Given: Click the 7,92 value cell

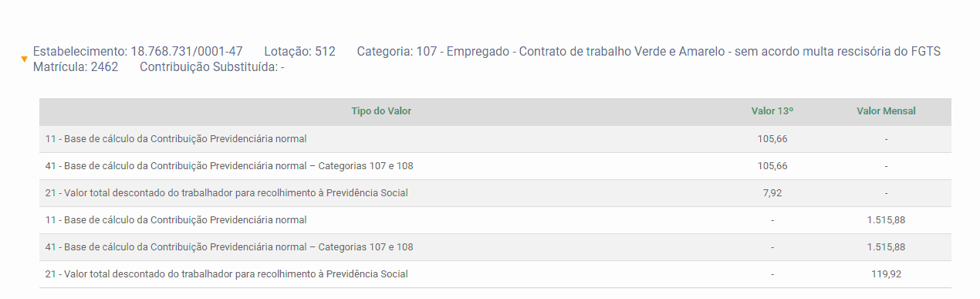Looking at the screenshot, I should [x=772, y=193].
